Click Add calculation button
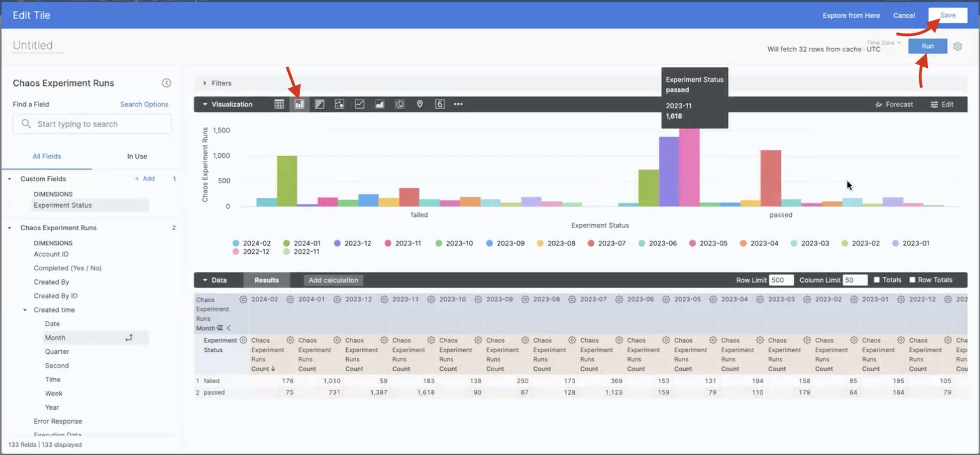This screenshot has width=980, height=455. tap(333, 280)
